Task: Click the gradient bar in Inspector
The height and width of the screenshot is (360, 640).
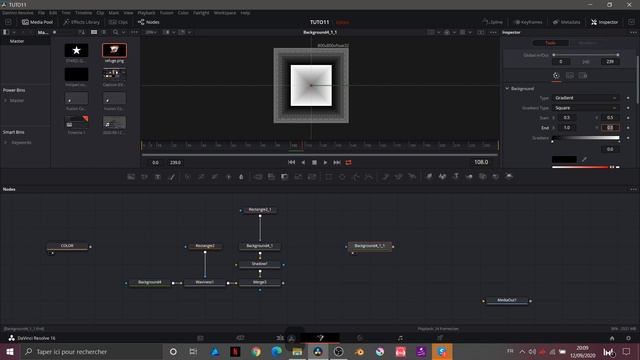Action: [586, 138]
